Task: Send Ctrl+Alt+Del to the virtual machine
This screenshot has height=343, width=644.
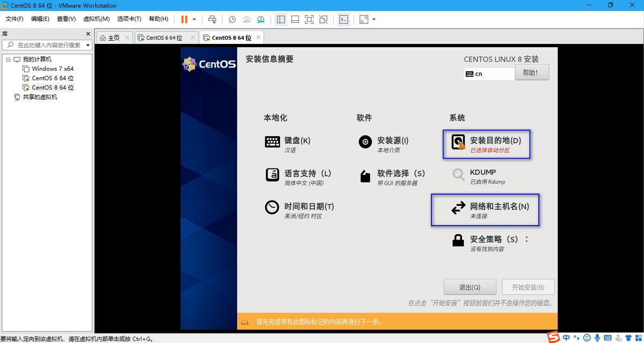Action: pos(213,19)
